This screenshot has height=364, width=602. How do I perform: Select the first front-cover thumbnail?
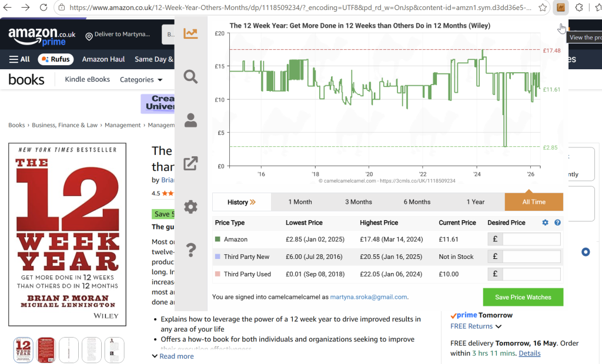click(x=23, y=350)
